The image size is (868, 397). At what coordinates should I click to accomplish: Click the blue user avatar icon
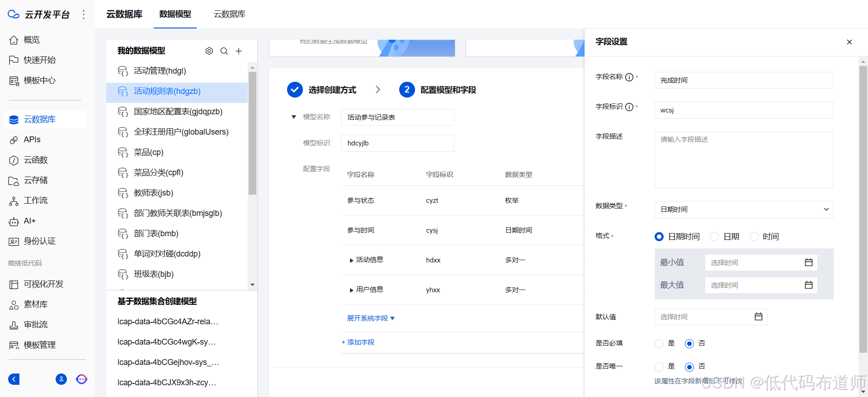[61, 379]
